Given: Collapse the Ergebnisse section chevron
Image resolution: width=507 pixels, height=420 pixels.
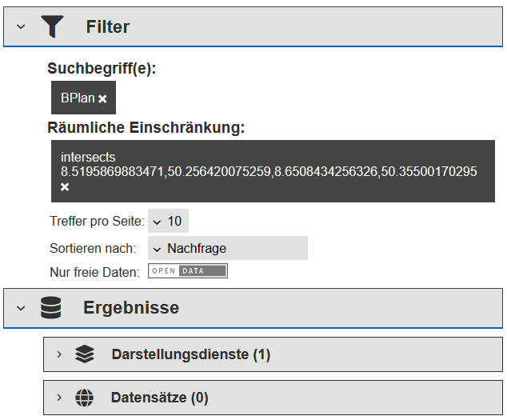Looking at the screenshot, I should (21, 308).
